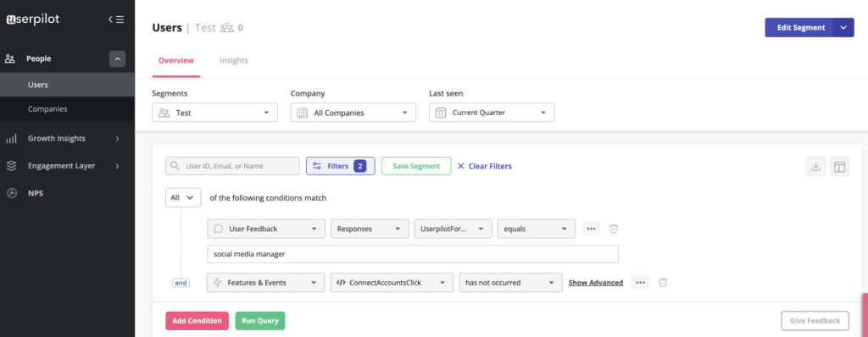Open the Segments dropdown showing Test
Viewport: 868px width, 337px height.
214,113
